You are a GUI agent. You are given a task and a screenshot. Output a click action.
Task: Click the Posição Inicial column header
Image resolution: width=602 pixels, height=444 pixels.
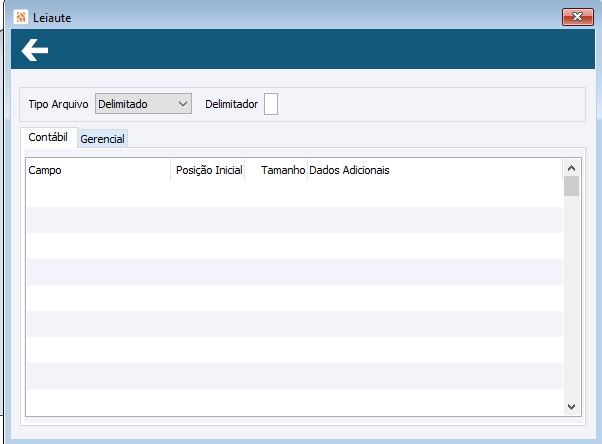coord(208,170)
